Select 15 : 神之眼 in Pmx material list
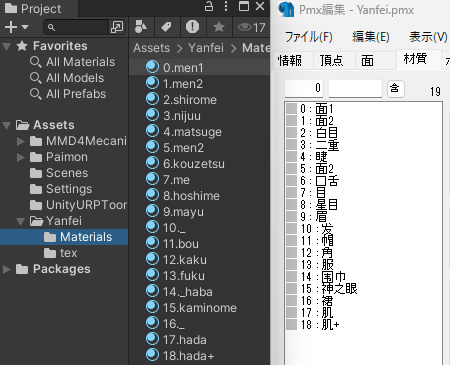The height and width of the screenshot is (365, 450). click(363, 289)
